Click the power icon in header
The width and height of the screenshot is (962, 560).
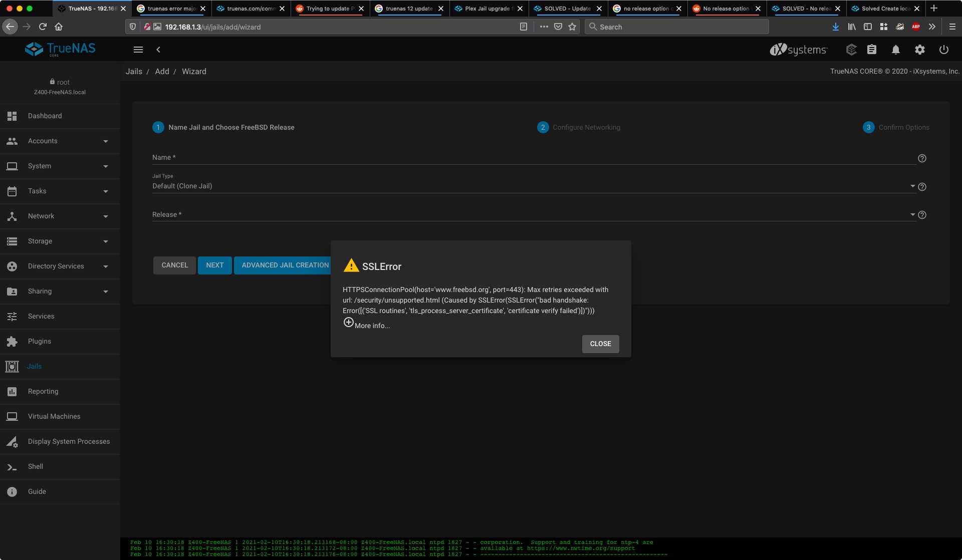point(943,50)
